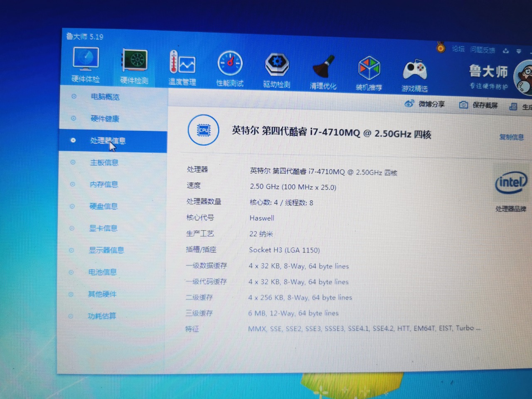This screenshot has height=399, width=532.
Task: Click the bullet icon beside 内存信息
Action: click(73, 184)
